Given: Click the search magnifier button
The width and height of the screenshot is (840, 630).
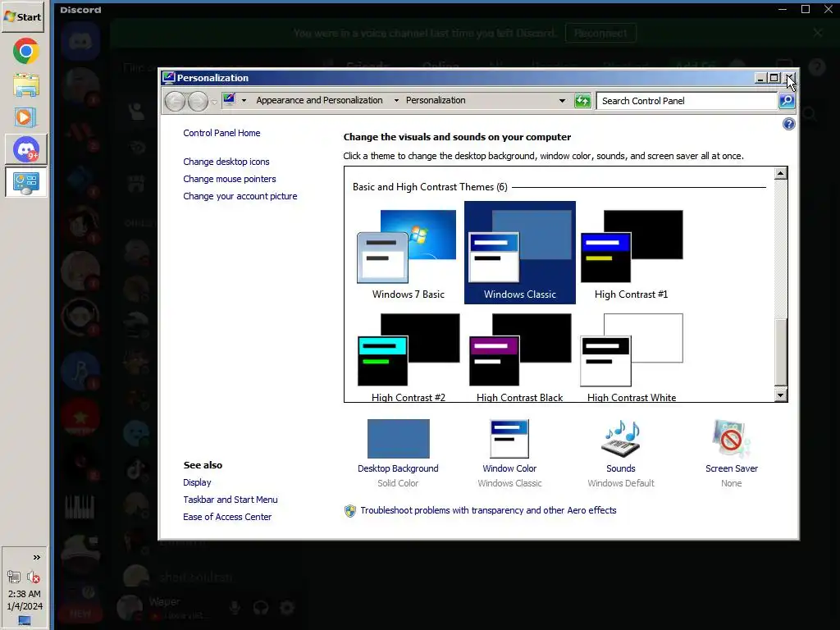Looking at the screenshot, I should (x=787, y=101).
